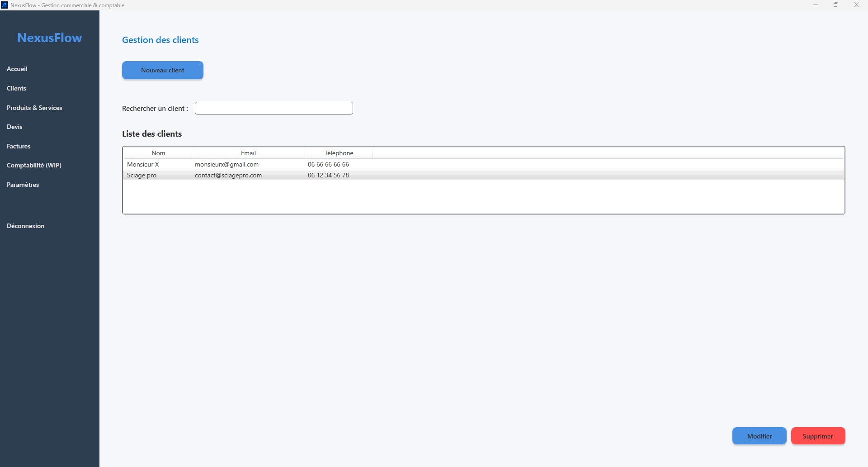Open the Devis section

(x=14, y=127)
